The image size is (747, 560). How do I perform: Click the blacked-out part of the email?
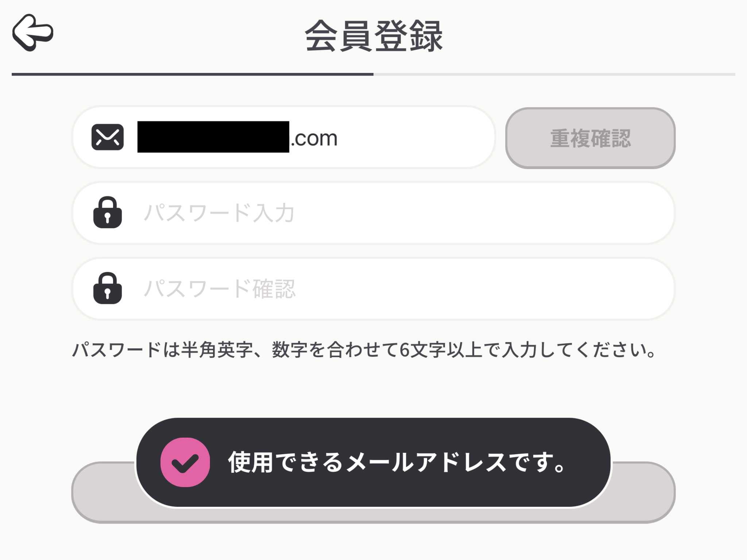213,137
